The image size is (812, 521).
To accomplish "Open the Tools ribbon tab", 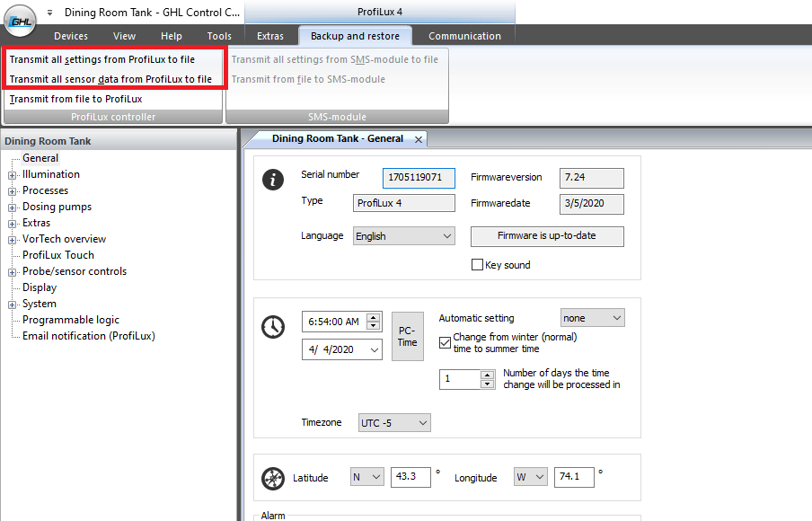I will click(x=219, y=36).
